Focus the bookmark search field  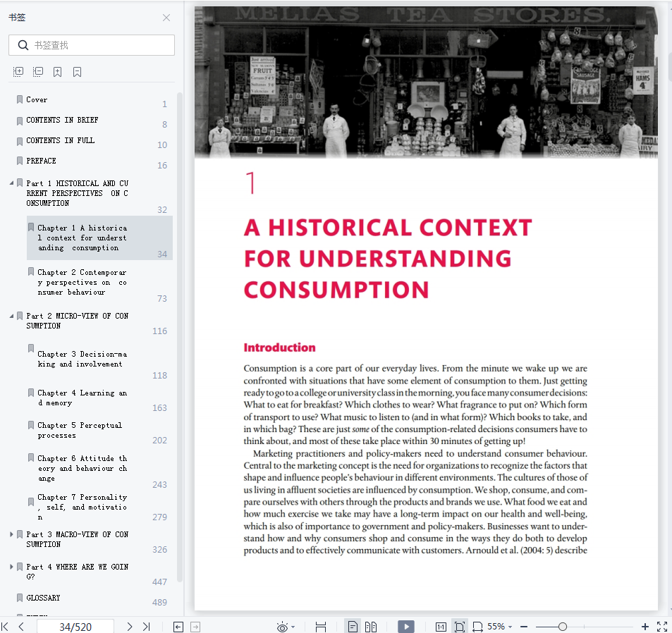click(x=91, y=45)
